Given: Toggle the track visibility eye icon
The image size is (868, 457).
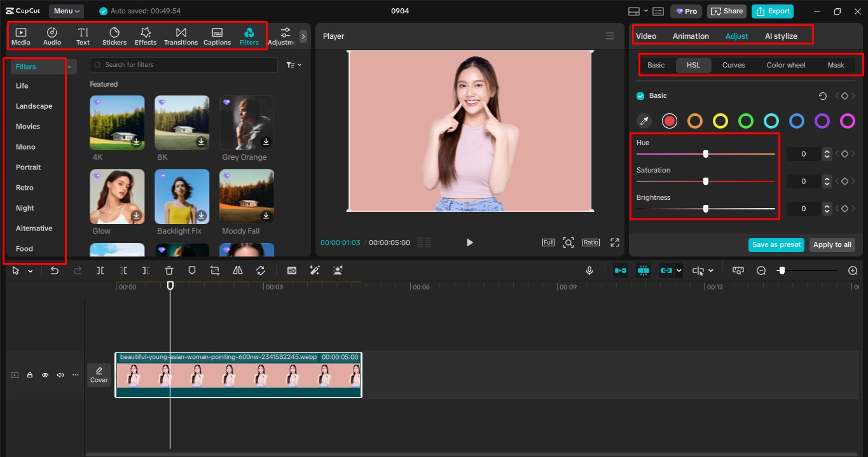Looking at the screenshot, I should point(45,374).
